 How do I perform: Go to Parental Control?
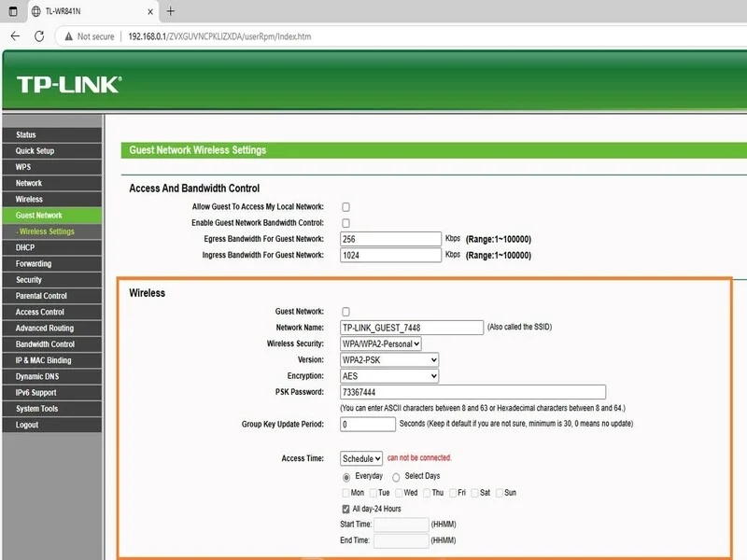pyautogui.click(x=52, y=296)
